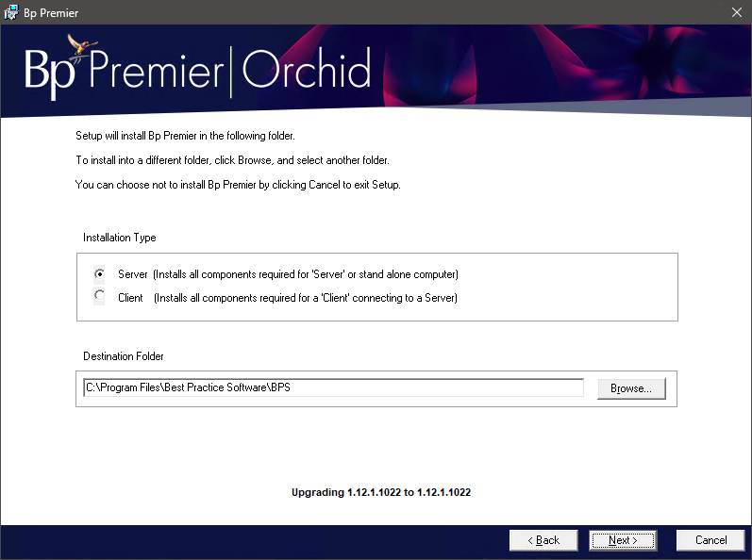Open the folder picker with Browse
752x560 pixels.
click(x=630, y=388)
